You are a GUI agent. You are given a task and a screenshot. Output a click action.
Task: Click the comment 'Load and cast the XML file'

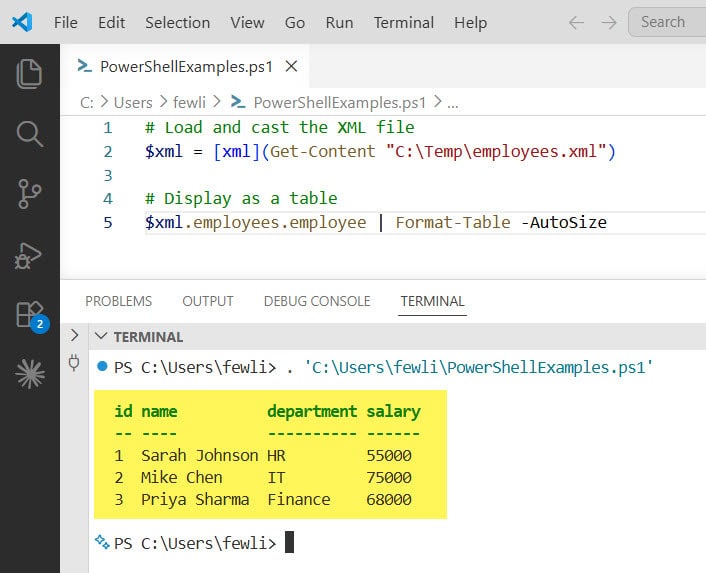pyautogui.click(x=289, y=127)
